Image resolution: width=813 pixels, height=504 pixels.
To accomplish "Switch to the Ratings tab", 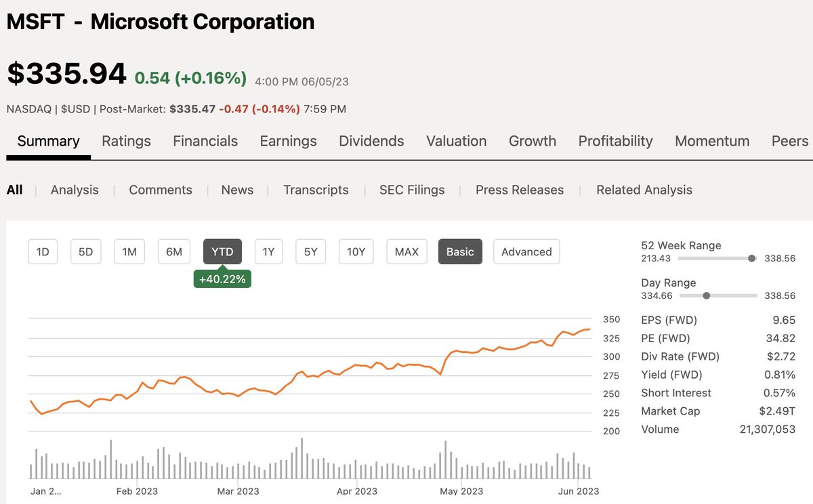I will pos(126,141).
